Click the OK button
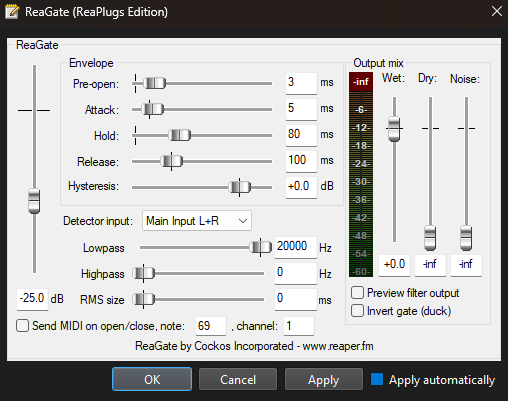Image resolution: width=508 pixels, height=401 pixels. (x=152, y=379)
